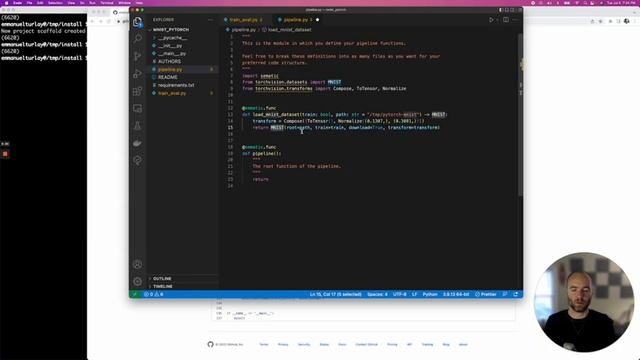Click the Terms link in browser footer
The width and height of the screenshot is (640, 360).
[x=264, y=344]
